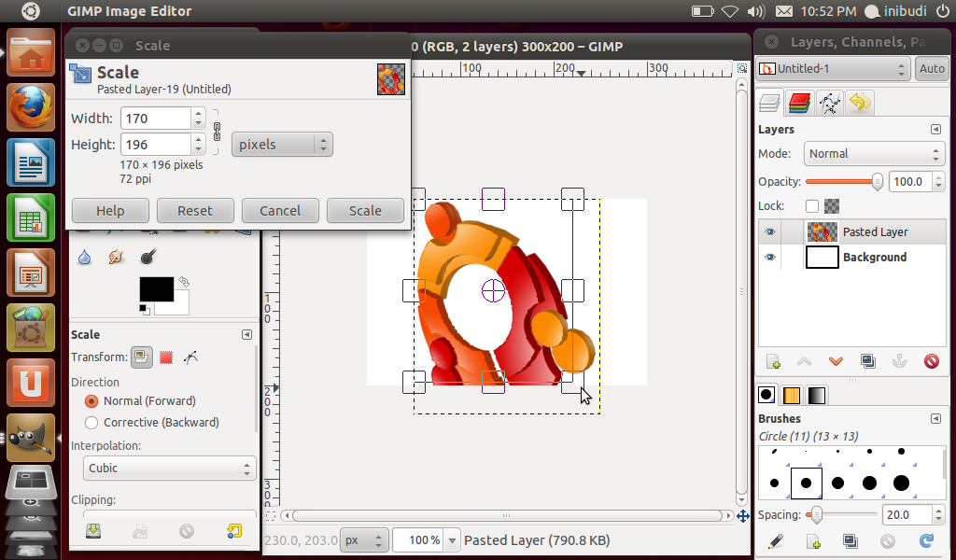The image size is (956, 560).
Task: Open the layer Mode Normal dropdown
Action: 874,154
